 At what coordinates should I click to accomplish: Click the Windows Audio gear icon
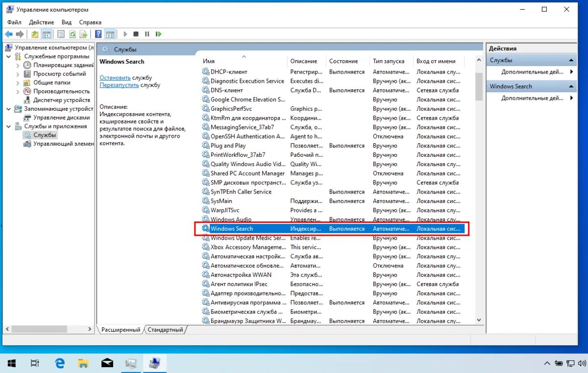pos(206,219)
